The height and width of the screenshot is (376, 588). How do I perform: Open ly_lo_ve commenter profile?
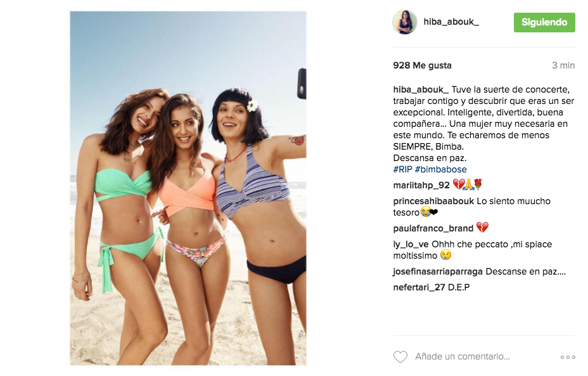point(411,244)
